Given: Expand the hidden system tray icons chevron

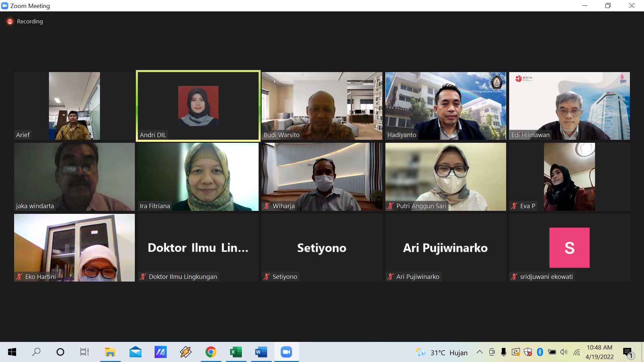Looking at the screenshot, I should coord(480,352).
